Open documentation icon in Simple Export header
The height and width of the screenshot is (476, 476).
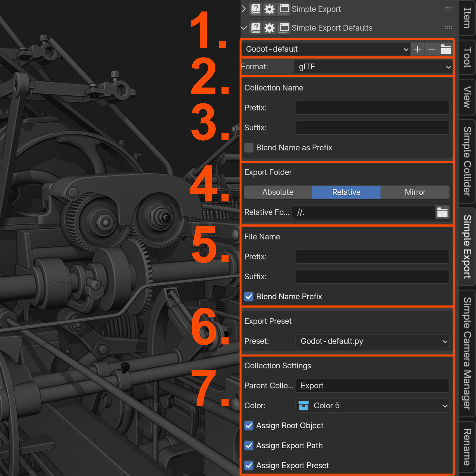pos(256,9)
